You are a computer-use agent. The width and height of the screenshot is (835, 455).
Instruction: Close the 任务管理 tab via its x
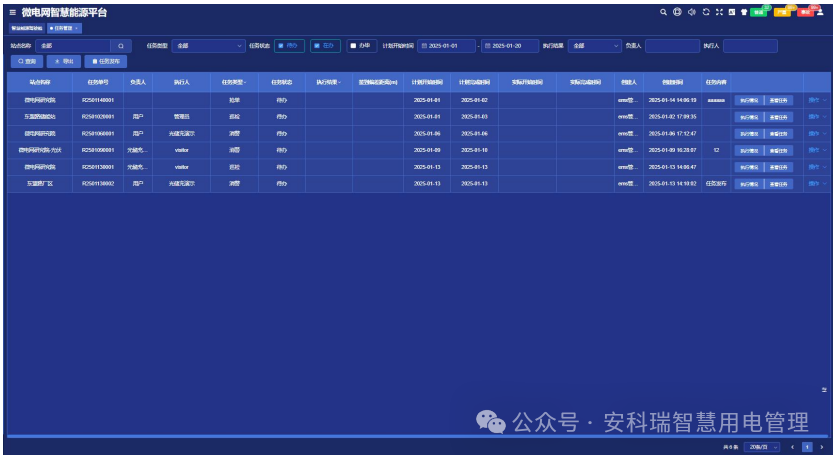click(x=77, y=28)
